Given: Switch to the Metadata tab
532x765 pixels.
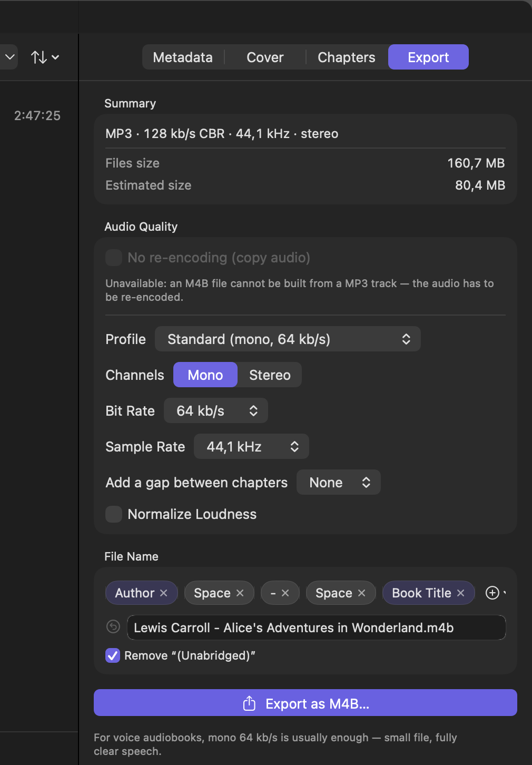Looking at the screenshot, I should point(183,57).
